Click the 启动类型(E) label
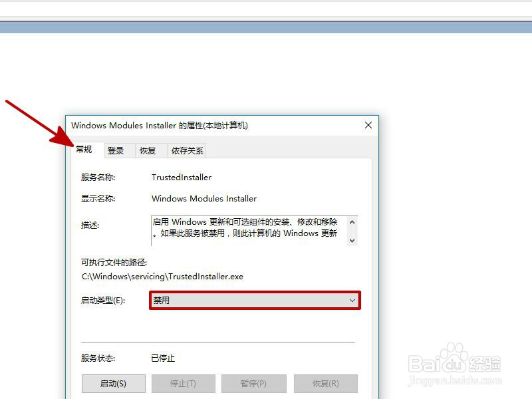Screen dimensions: 532x399 (x=103, y=301)
